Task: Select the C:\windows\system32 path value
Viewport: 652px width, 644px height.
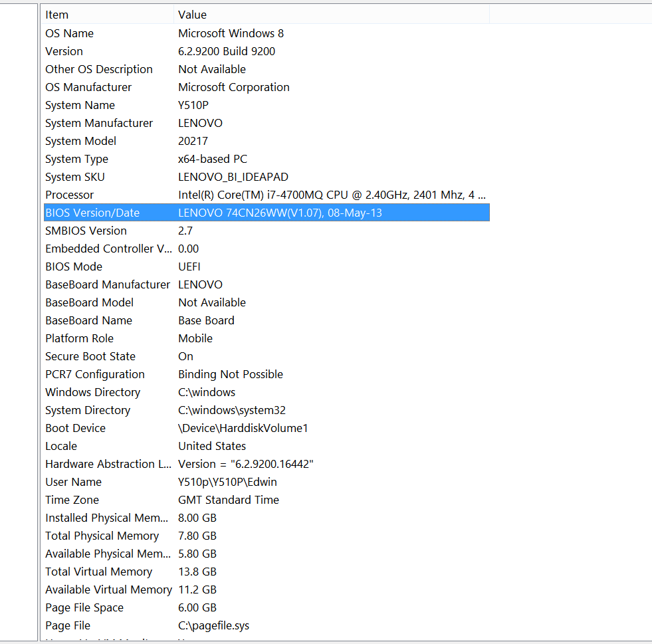Action: point(232,410)
